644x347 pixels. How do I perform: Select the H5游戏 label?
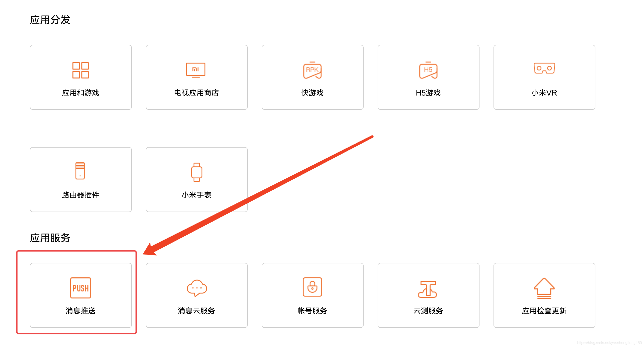point(428,93)
